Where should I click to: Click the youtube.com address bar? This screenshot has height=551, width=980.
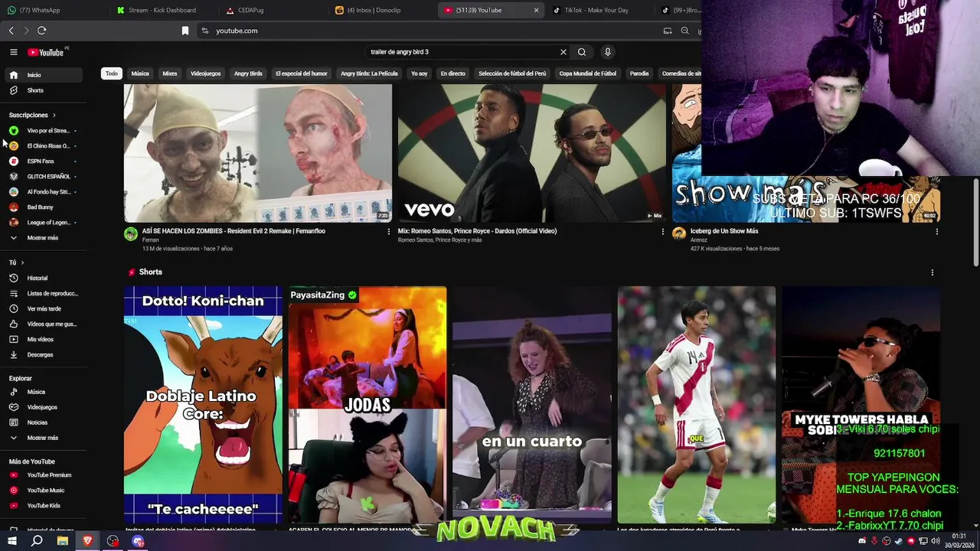point(429,31)
